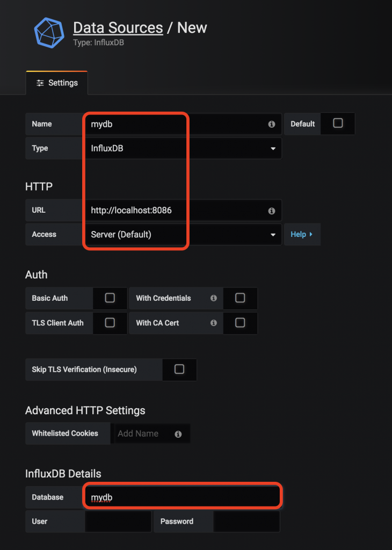Image resolution: width=392 pixels, height=550 pixels.
Task: Open the Type dropdown showing InfluxDB
Action: click(183, 148)
